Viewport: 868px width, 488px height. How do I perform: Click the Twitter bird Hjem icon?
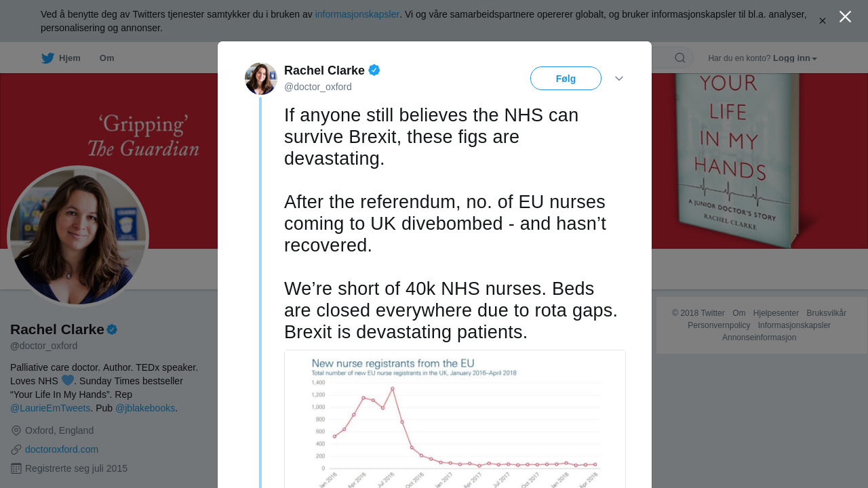(x=47, y=58)
